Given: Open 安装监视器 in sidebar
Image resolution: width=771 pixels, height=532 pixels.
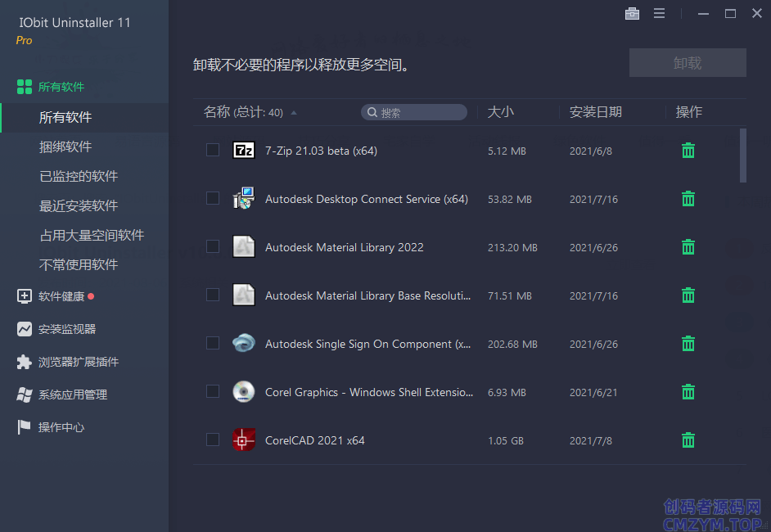Looking at the screenshot, I should pyautogui.click(x=66, y=329).
